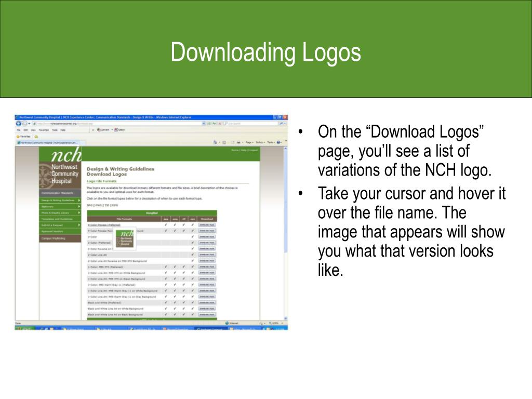Click the Favorites star icon
532x399 pixels.
coord(18,137)
